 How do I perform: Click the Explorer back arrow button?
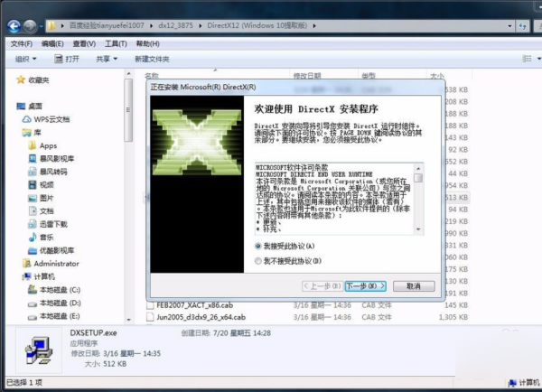[14, 26]
